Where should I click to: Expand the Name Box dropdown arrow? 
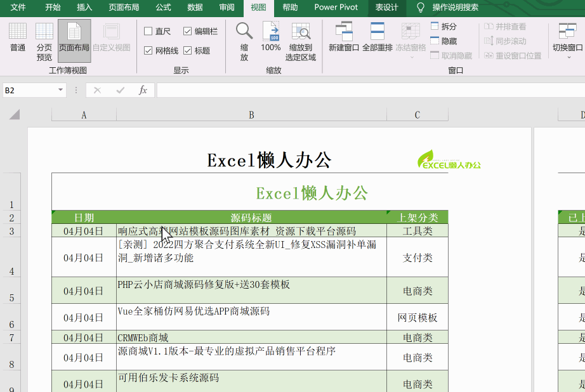pyautogui.click(x=60, y=90)
